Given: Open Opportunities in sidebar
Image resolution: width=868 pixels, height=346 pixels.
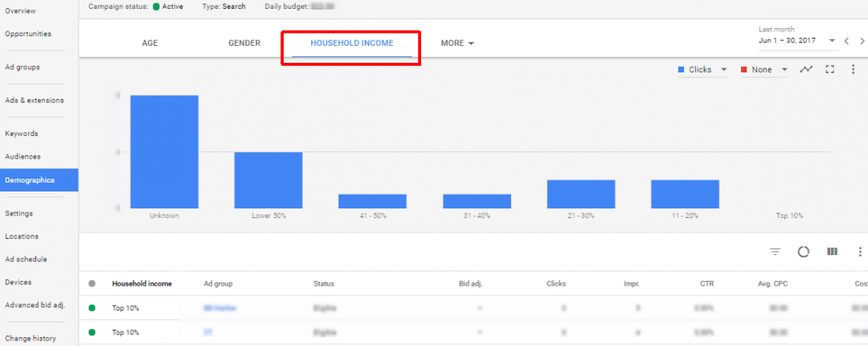Looking at the screenshot, I should (x=28, y=34).
